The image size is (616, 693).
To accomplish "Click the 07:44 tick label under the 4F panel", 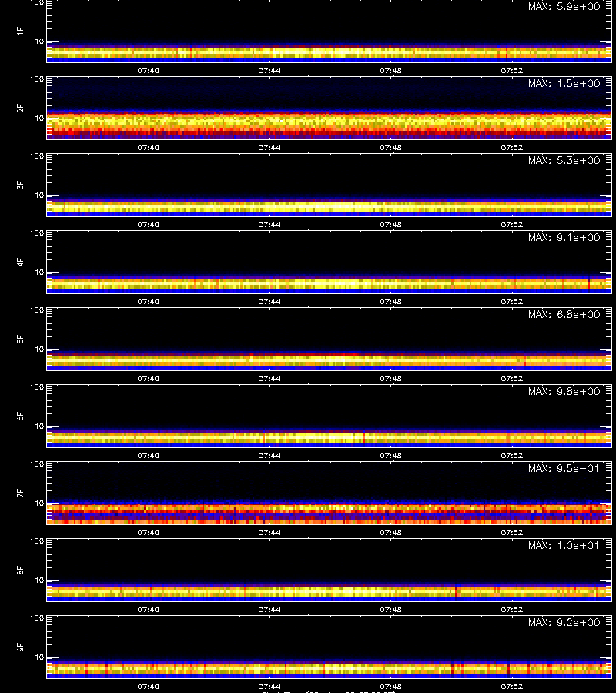I will click(x=269, y=301).
